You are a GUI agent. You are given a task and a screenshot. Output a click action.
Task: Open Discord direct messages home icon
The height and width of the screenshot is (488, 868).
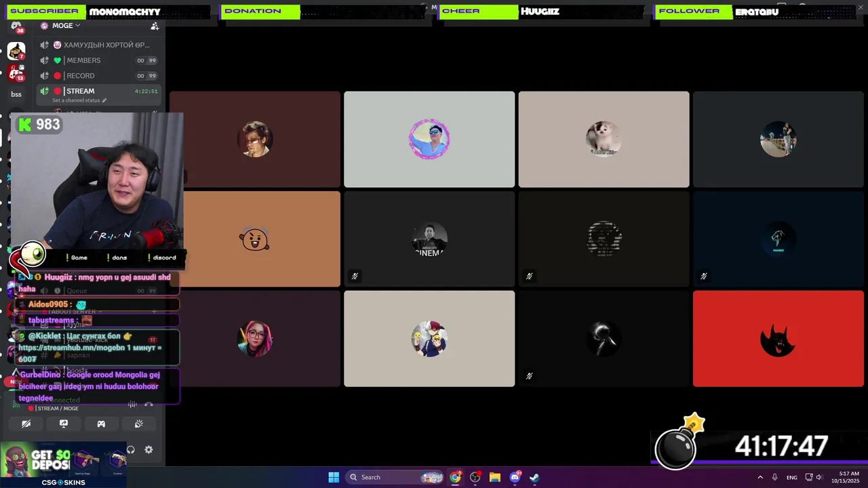point(16,26)
